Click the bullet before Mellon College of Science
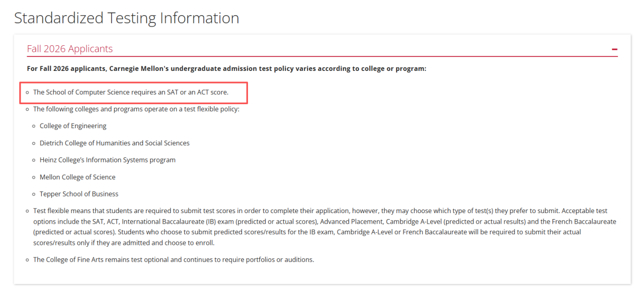Image resolution: width=644 pixels, height=290 pixels. [34, 177]
